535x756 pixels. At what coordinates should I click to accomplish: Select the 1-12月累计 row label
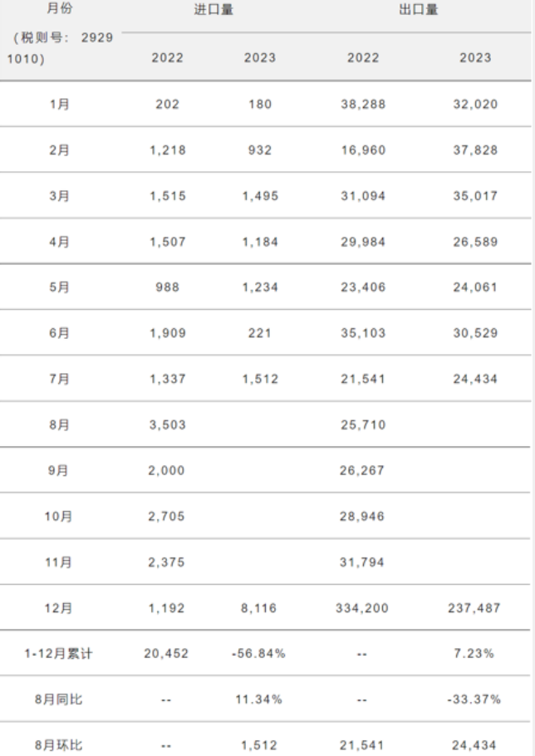tap(58, 654)
